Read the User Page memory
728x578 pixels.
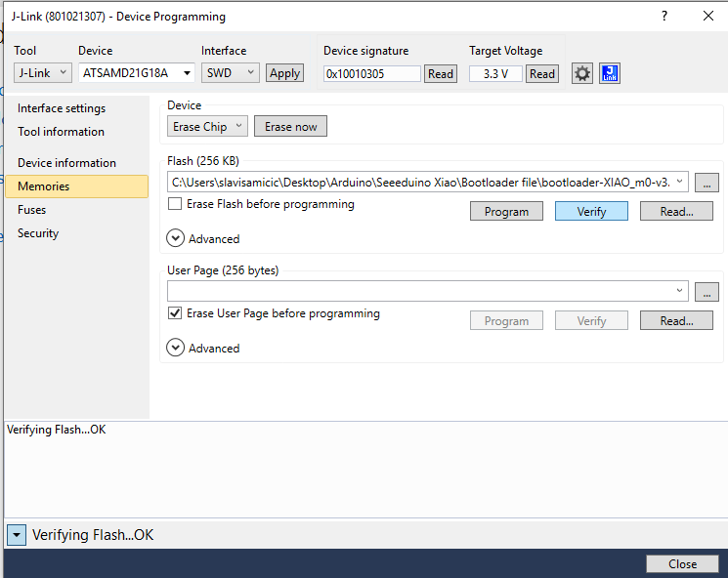676,321
